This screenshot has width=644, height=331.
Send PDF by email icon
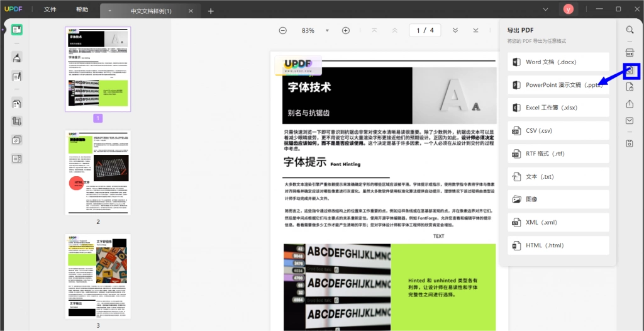click(630, 120)
